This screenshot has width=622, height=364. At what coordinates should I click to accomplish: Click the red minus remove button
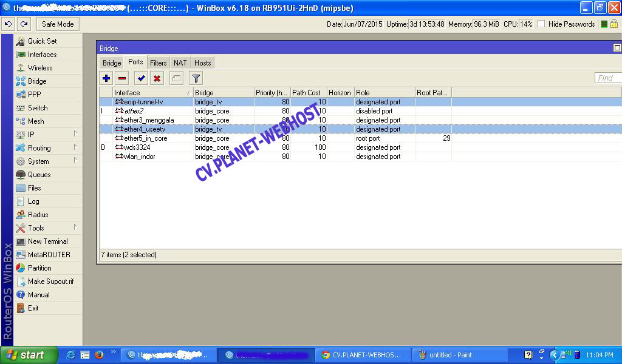(x=122, y=78)
